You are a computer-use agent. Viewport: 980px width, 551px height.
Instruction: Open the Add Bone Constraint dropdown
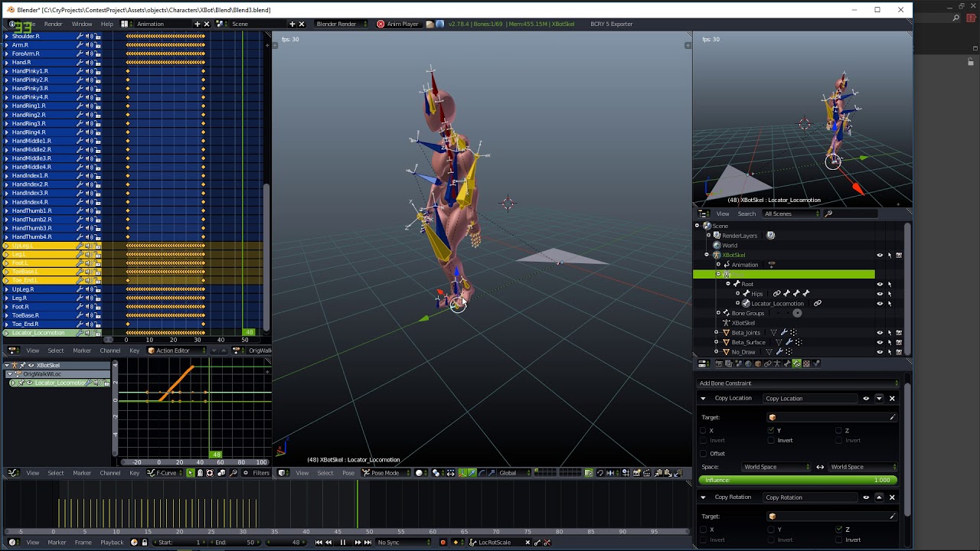[797, 383]
